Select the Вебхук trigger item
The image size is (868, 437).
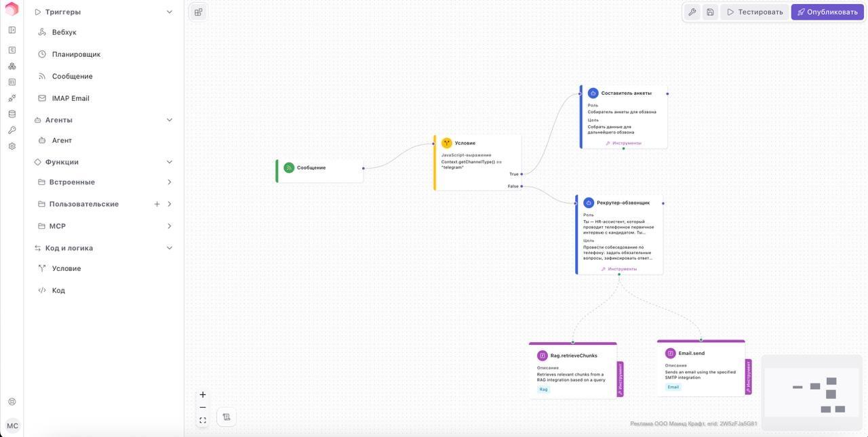(x=64, y=33)
